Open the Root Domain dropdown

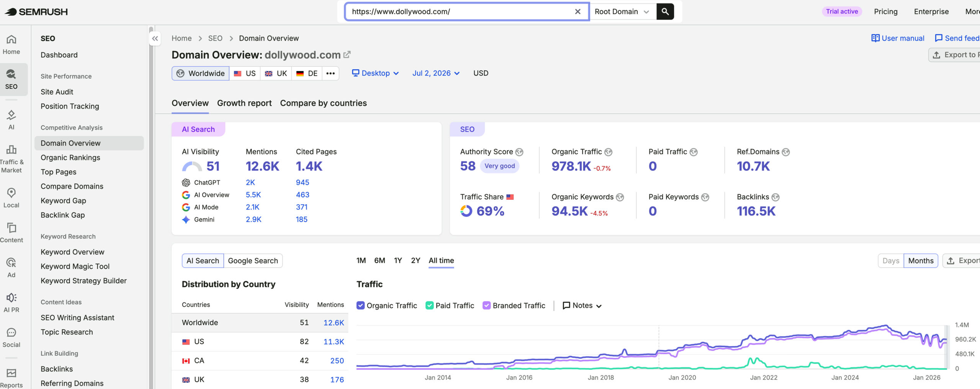(622, 11)
